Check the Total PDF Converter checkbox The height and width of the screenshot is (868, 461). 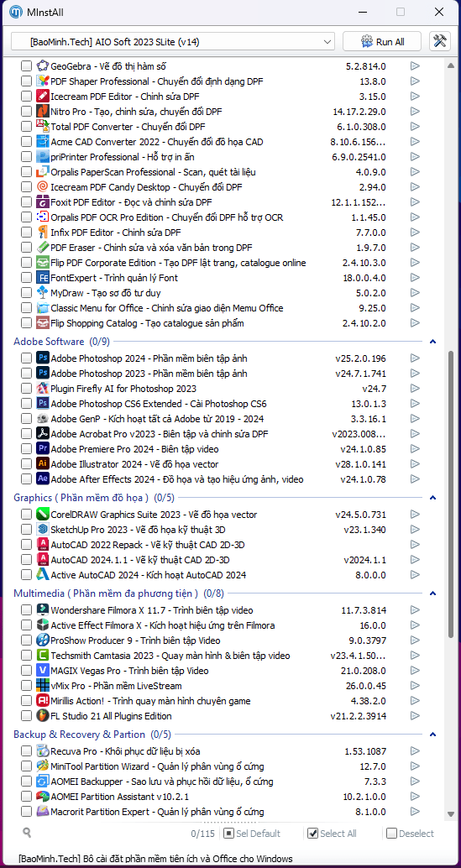pyautogui.click(x=27, y=126)
